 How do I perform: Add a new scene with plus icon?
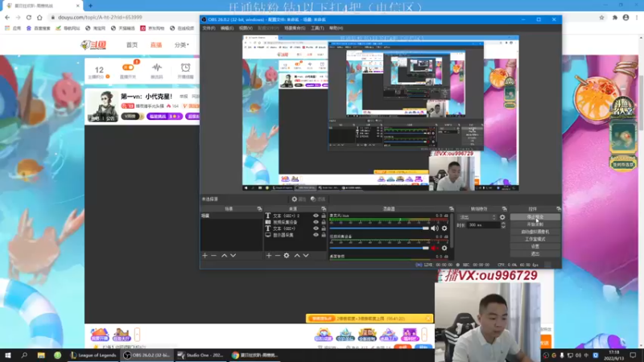pos(205,255)
